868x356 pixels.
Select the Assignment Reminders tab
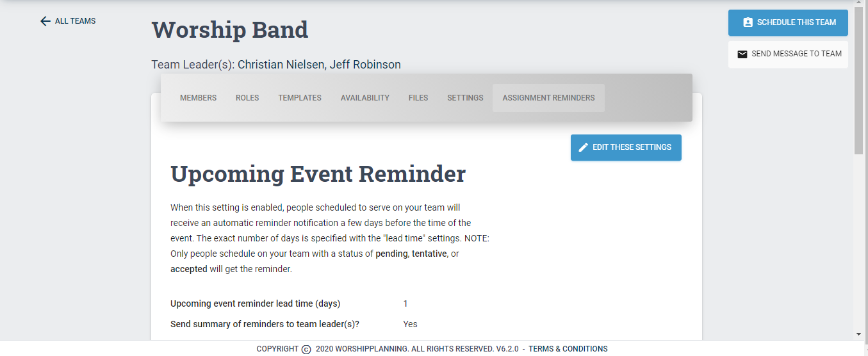click(x=548, y=98)
